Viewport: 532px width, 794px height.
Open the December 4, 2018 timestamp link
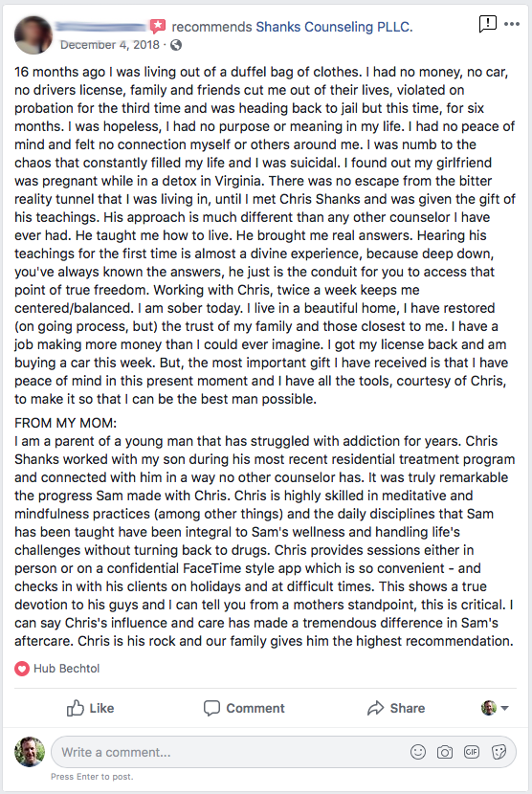coord(110,45)
